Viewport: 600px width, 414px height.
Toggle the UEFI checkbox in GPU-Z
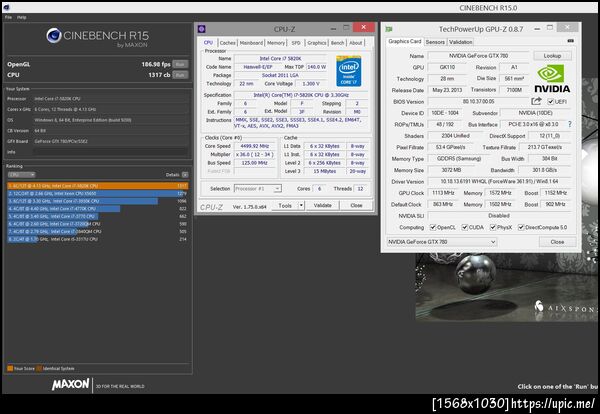click(x=551, y=101)
